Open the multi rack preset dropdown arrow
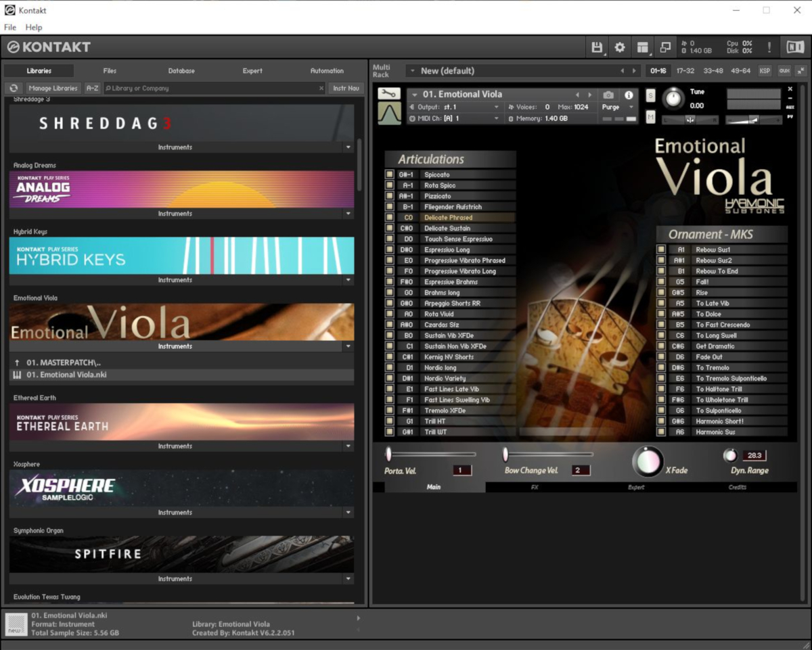Image resolution: width=812 pixels, height=650 pixels. (412, 71)
